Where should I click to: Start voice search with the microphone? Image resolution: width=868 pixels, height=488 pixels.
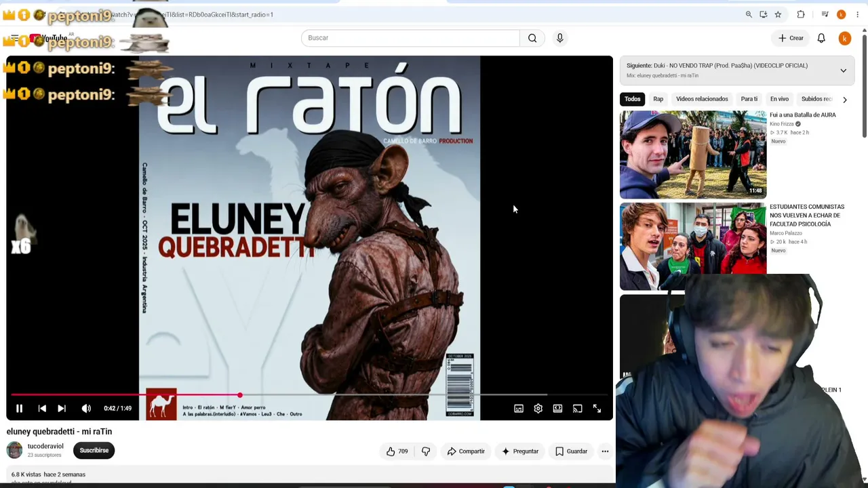point(560,38)
